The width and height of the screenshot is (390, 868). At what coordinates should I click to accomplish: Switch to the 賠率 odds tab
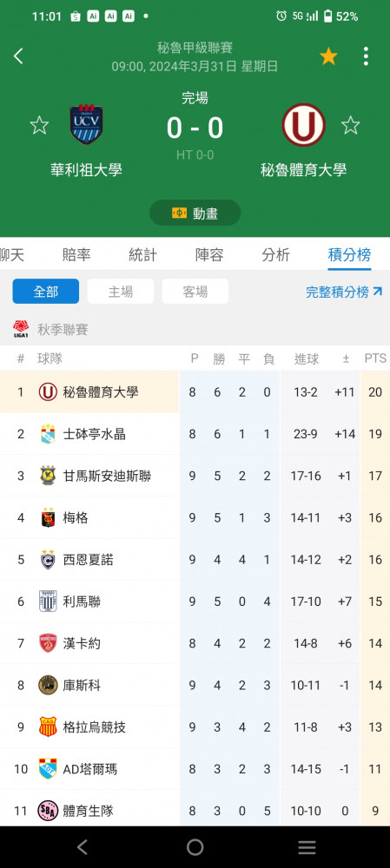coord(76,254)
